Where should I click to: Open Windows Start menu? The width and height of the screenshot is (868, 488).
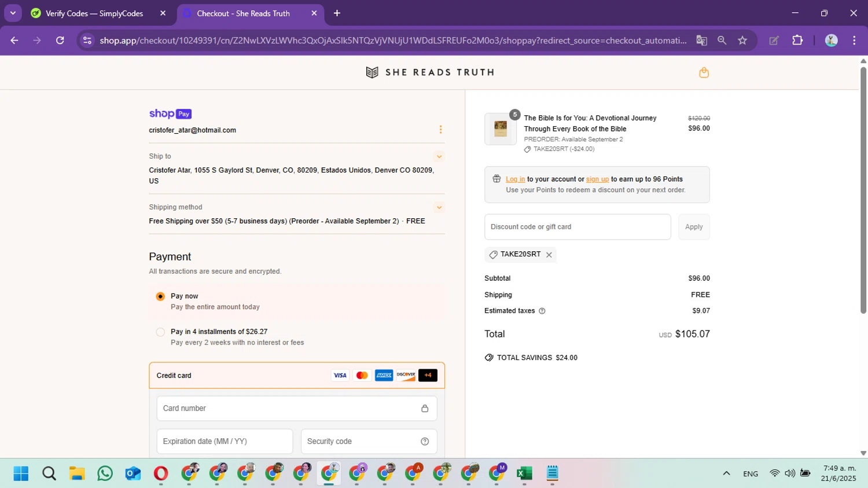21,474
